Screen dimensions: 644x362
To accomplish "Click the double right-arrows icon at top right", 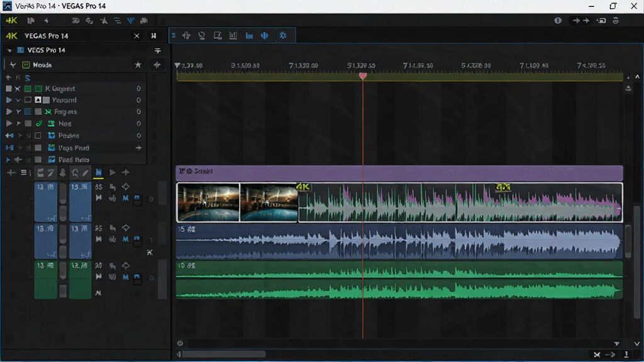I will (581, 21).
